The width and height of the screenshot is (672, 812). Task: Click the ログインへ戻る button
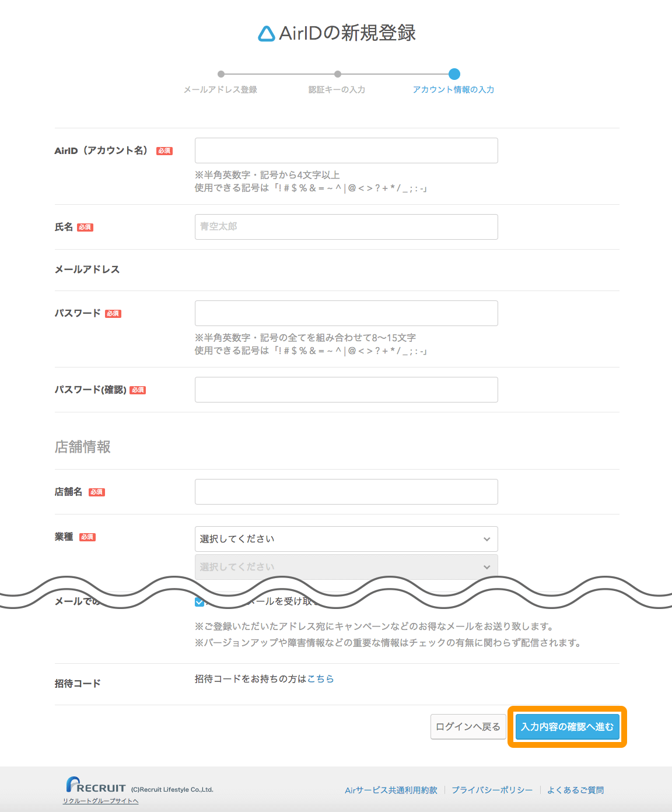coord(468,727)
